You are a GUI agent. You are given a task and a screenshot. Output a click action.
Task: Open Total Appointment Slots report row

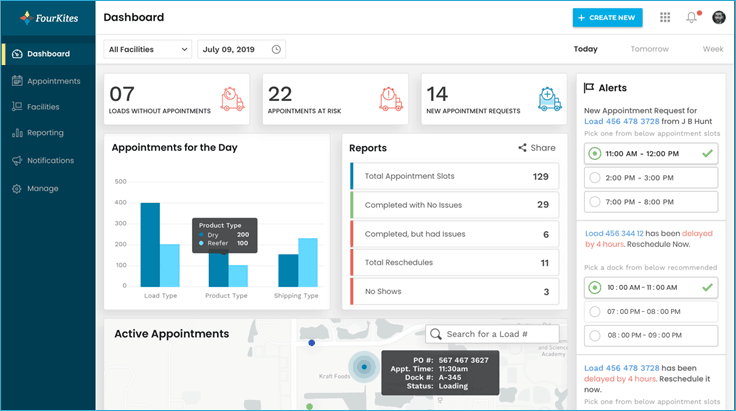click(x=454, y=176)
